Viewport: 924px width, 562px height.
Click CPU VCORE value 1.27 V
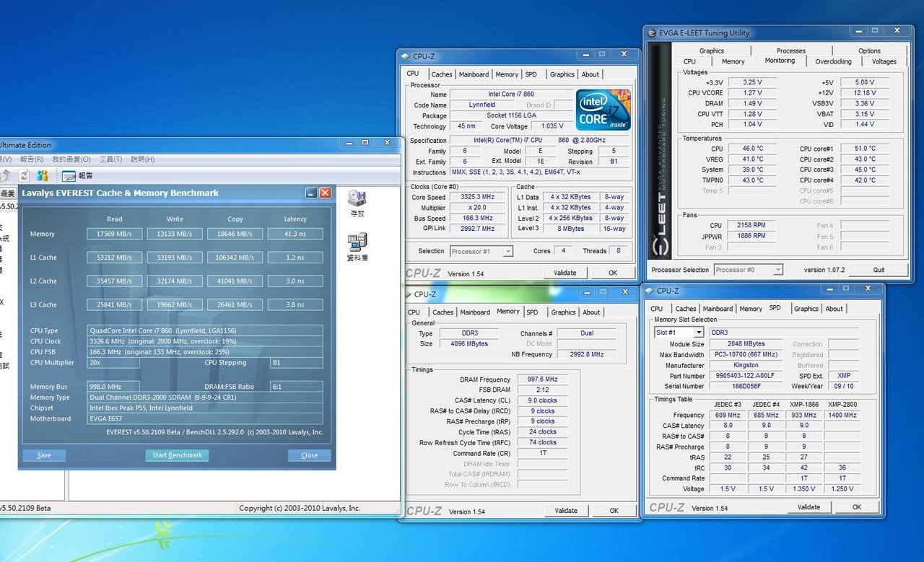pos(752,92)
